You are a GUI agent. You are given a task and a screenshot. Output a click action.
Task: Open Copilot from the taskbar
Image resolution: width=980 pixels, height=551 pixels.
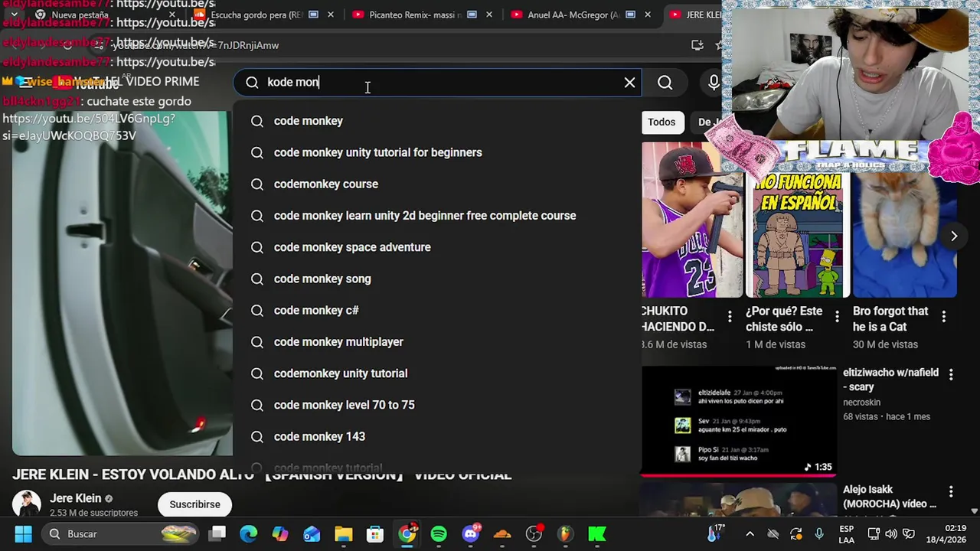pyautogui.click(x=280, y=533)
